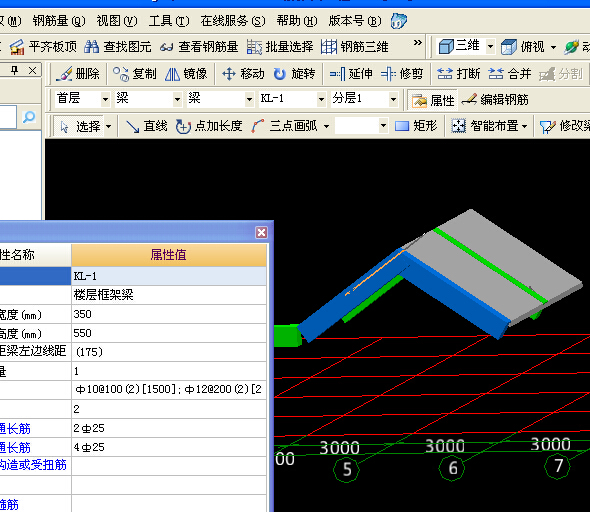Use the 查找图元 binoculars search tool

(x=117, y=47)
